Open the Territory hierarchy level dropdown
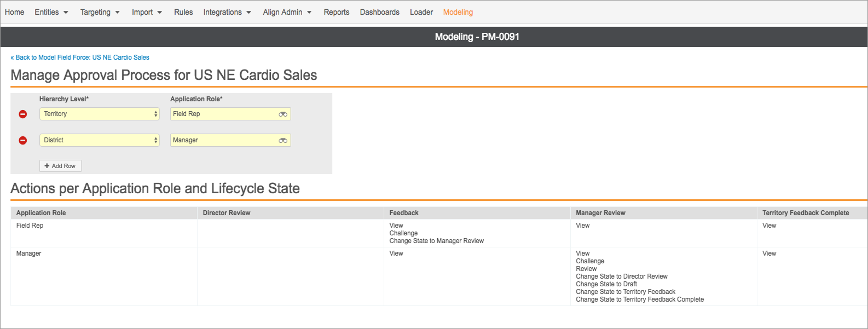The height and width of the screenshot is (329, 868). tap(99, 114)
